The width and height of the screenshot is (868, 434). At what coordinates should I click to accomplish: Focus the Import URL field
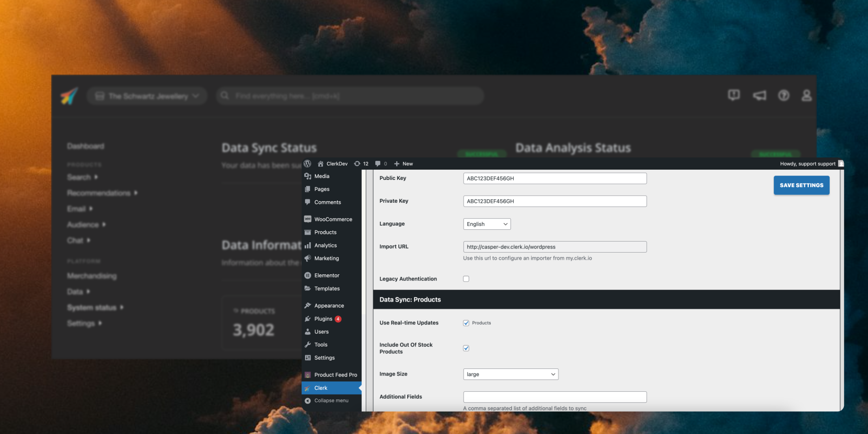(x=554, y=247)
